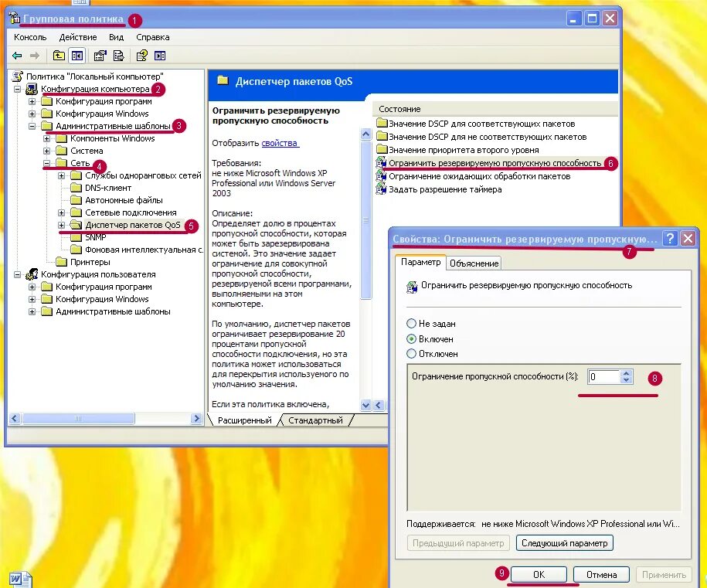This screenshot has width=707, height=588.
Task: Click OK in properties dialog
Action: coord(539,574)
